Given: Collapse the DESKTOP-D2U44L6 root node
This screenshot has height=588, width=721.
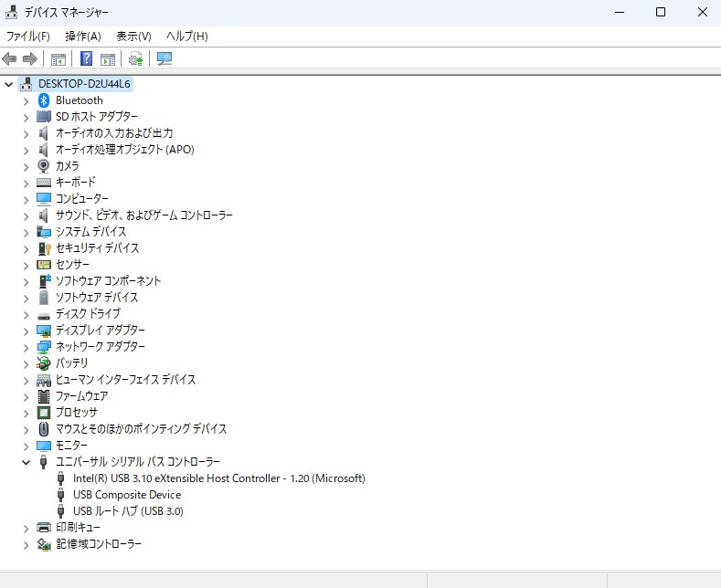Looking at the screenshot, I should click(x=9, y=84).
